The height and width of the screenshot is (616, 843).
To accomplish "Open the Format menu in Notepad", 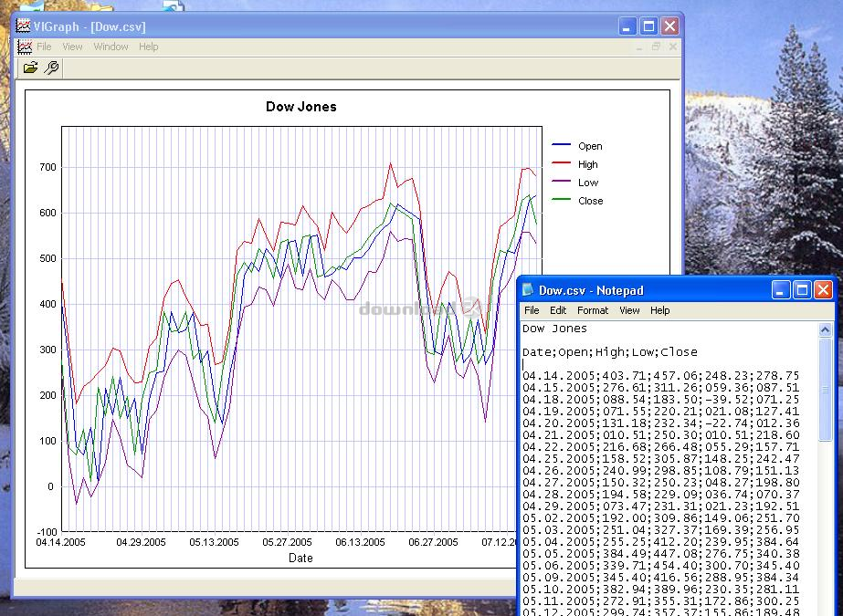I will (x=593, y=310).
